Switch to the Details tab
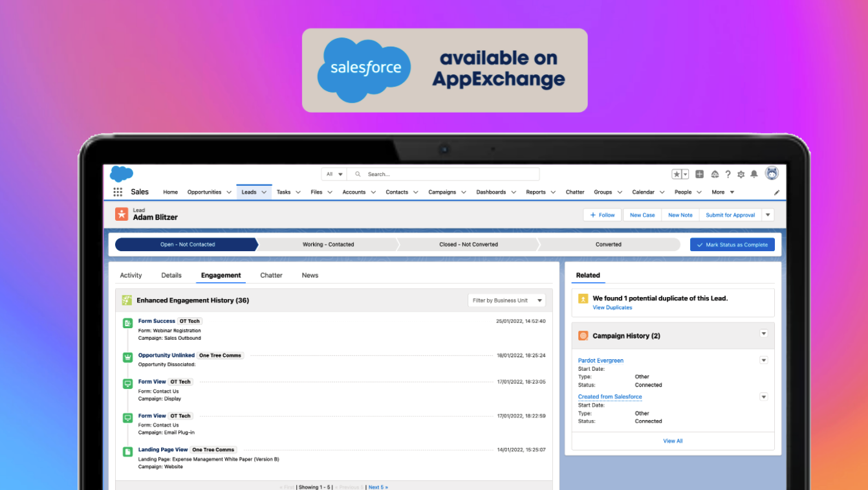 (x=171, y=275)
